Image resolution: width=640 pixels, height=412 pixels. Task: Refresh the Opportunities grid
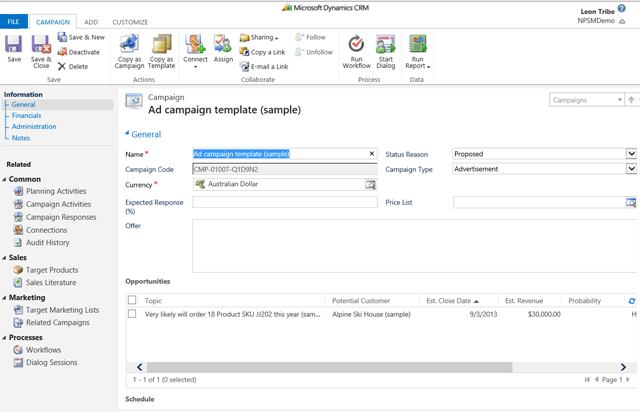[631, 301]
